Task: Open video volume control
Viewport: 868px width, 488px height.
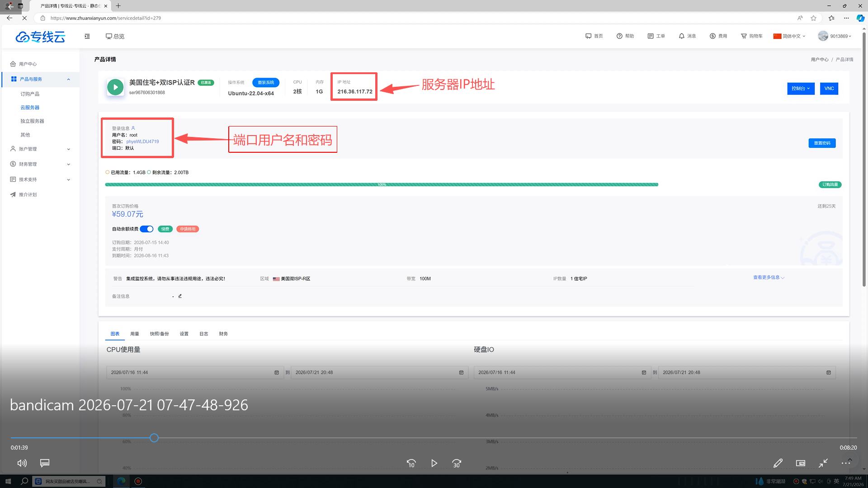Action: tap(22, 463)
